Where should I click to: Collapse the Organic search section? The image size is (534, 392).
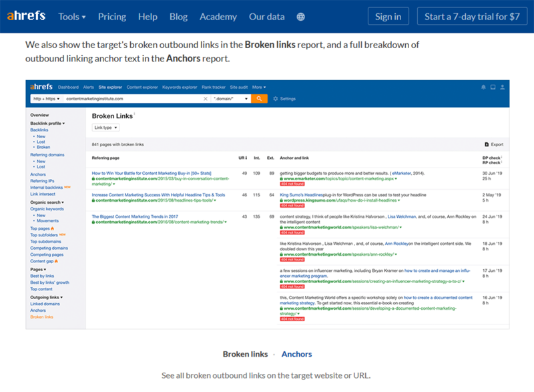pos(47,202)
